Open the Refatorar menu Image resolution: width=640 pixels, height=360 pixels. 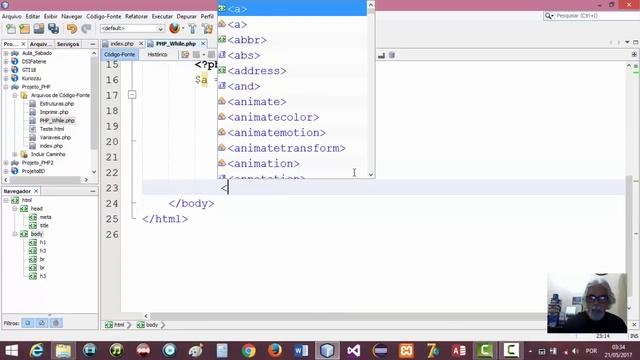click(x=136, y=16)
